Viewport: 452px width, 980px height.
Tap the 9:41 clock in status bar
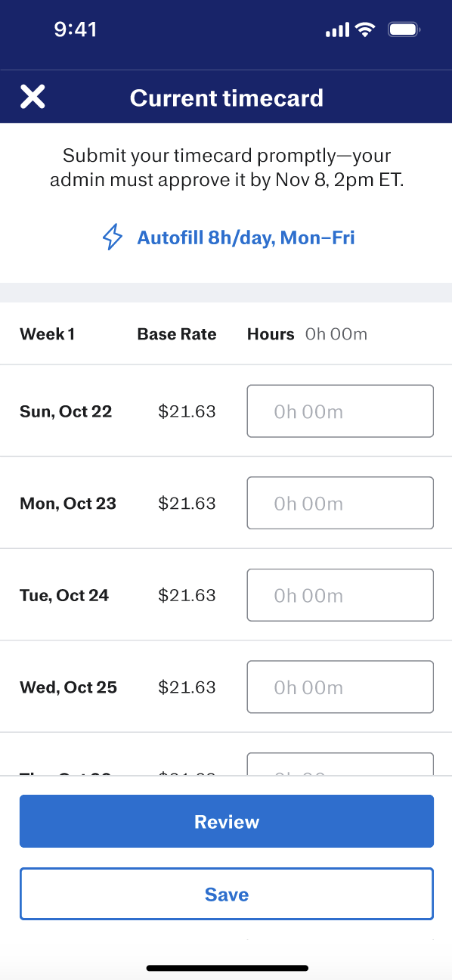(76, 29)
